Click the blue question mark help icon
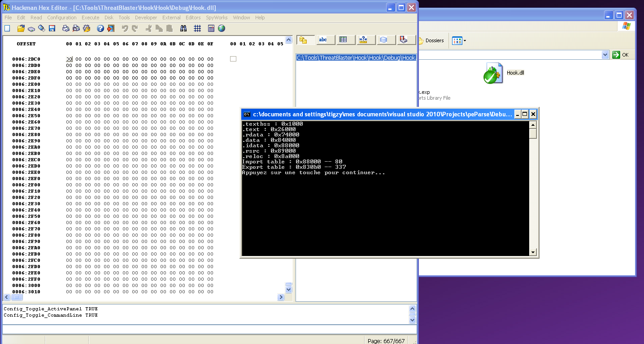The width and height of the screenshot is (644, 344). coord(100,29)
